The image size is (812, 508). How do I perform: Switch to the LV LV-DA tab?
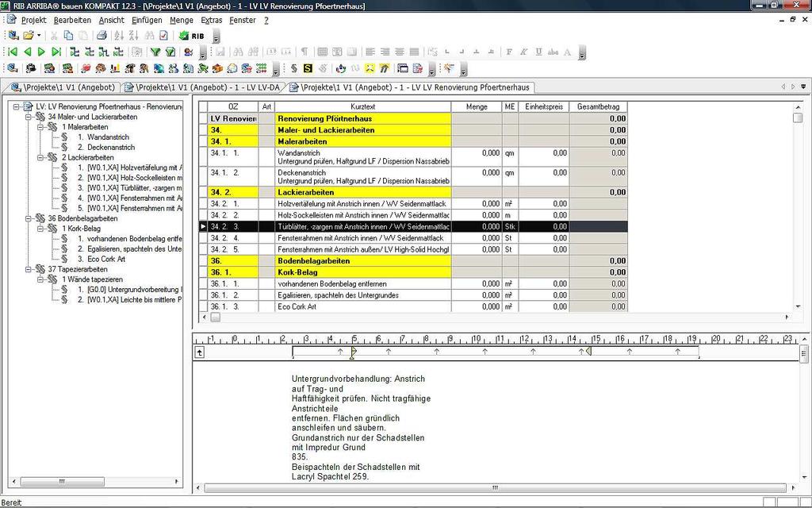(x=202, y=87)
